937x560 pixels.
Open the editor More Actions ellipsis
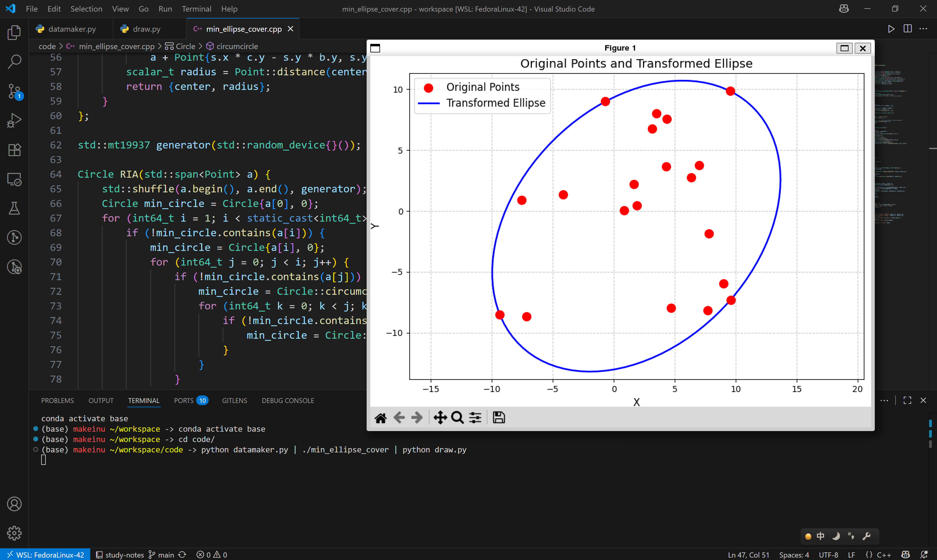click(923, 29)
